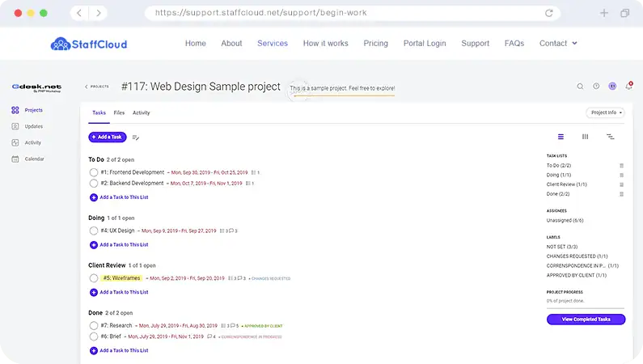The height and width of the screenshot is (364, 643).
Task: Open the notifications bell
Action: coord(628,86)
